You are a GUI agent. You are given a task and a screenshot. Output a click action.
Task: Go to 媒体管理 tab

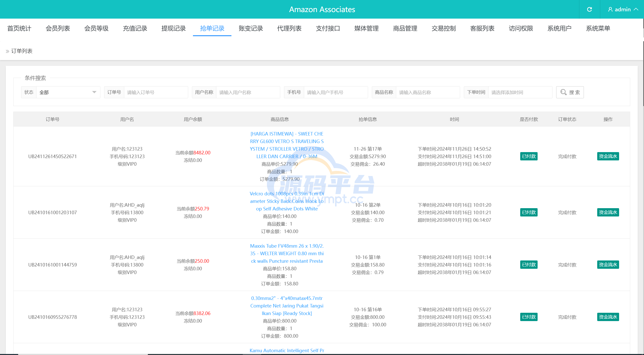pos(367,28)
